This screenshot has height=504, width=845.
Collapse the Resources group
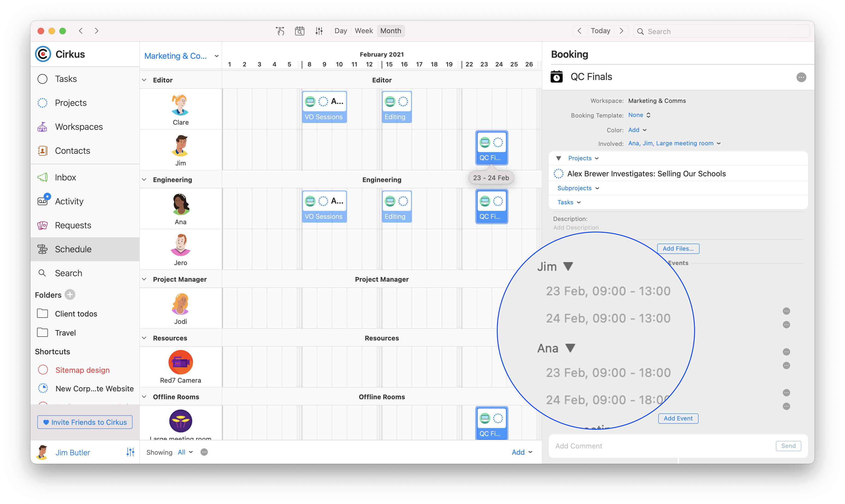pos(144,338)
